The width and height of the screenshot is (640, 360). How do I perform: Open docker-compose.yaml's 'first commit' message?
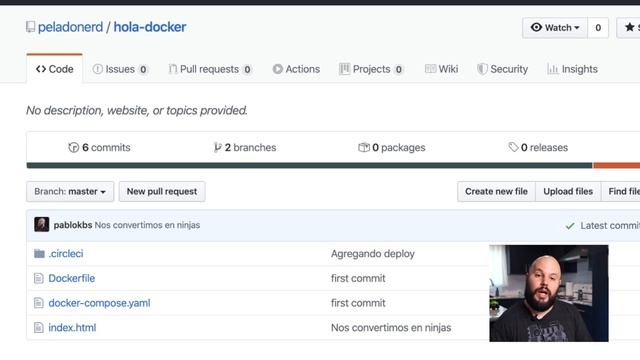point(358,303)
